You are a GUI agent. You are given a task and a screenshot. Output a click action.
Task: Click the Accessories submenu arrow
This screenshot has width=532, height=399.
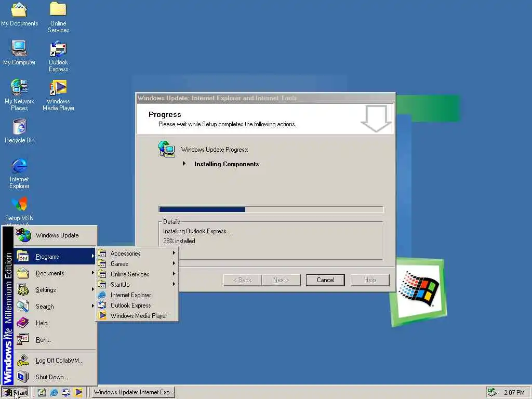174,253
